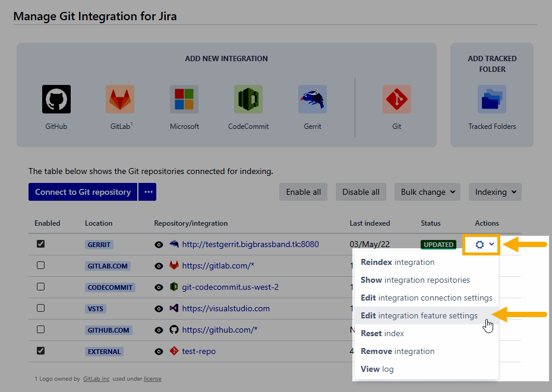This screenshot has width=552, height=392.
Task: Open the https://github.com/* link
Action: click(x=220, y=330)
